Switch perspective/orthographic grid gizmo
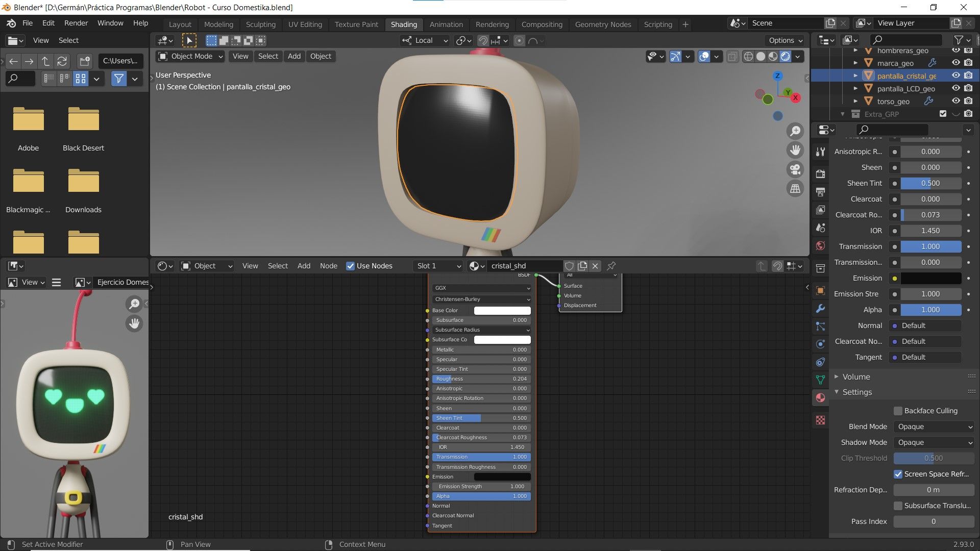This screenshot has height=551, width=980. coord(795,189)
